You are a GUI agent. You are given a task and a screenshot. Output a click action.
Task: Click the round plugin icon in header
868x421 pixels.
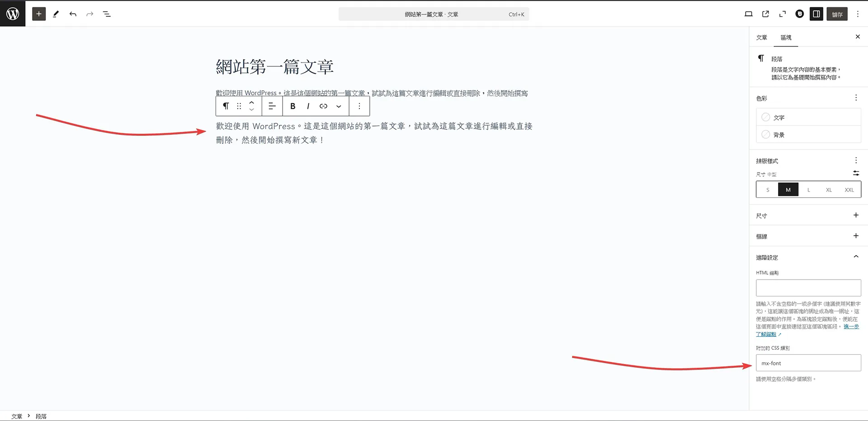800,14
